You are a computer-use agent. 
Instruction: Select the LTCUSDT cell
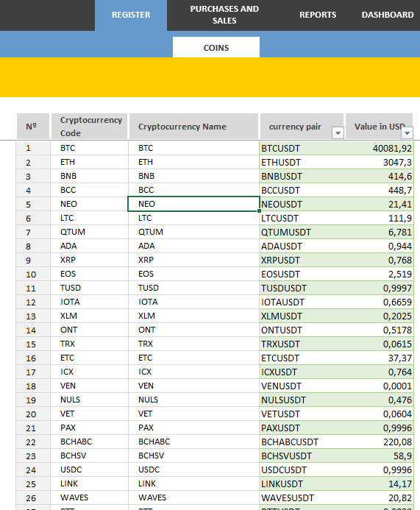click(x=302, y=219)
